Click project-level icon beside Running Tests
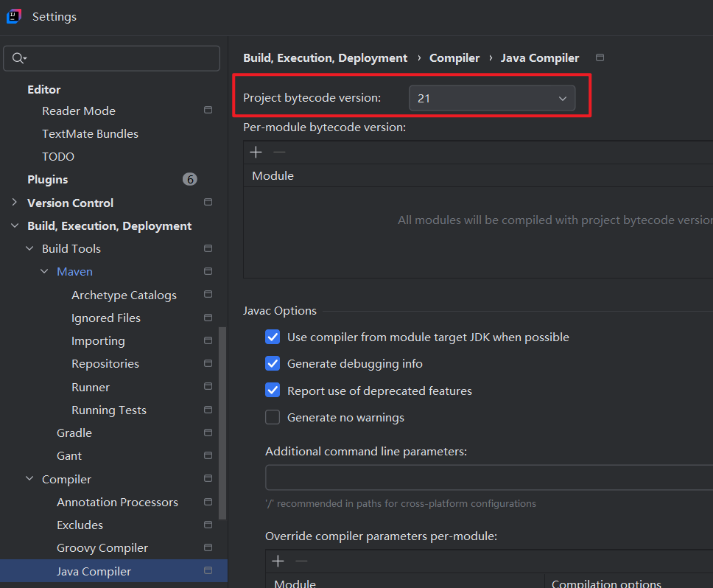 click(x=208, y=410)
